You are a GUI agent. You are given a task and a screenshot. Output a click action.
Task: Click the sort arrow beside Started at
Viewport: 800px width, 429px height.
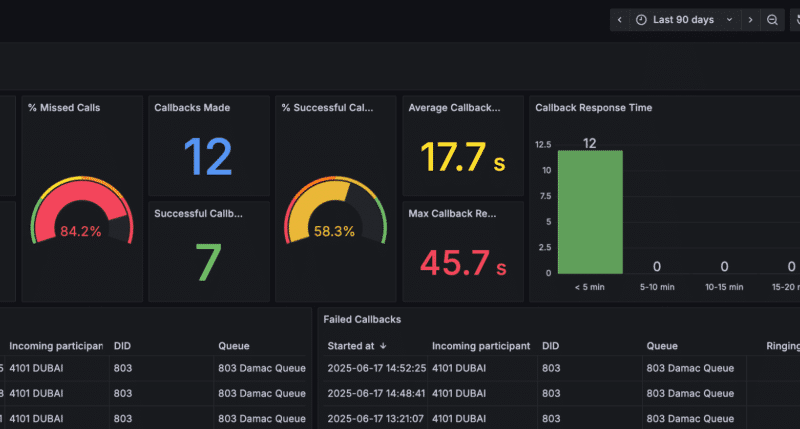pos(385,346)
